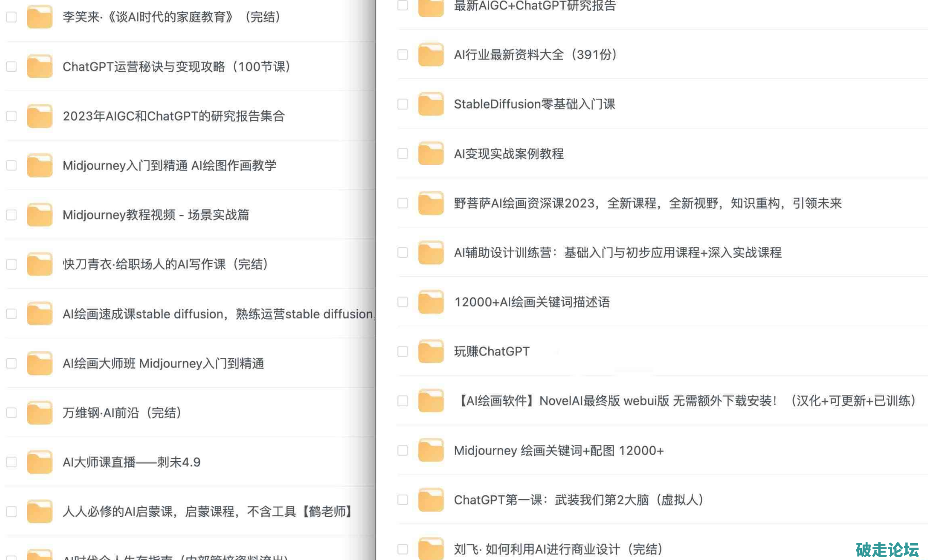Open the NovelAI最终版 webui版 folder entry
Screen dimensions: 928x560
[685, 401]
